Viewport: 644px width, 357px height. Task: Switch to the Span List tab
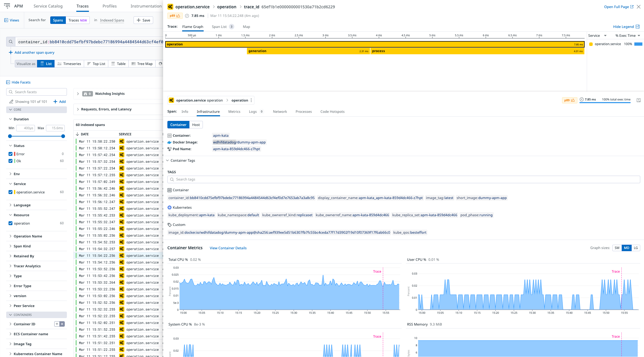click(220, 27)
